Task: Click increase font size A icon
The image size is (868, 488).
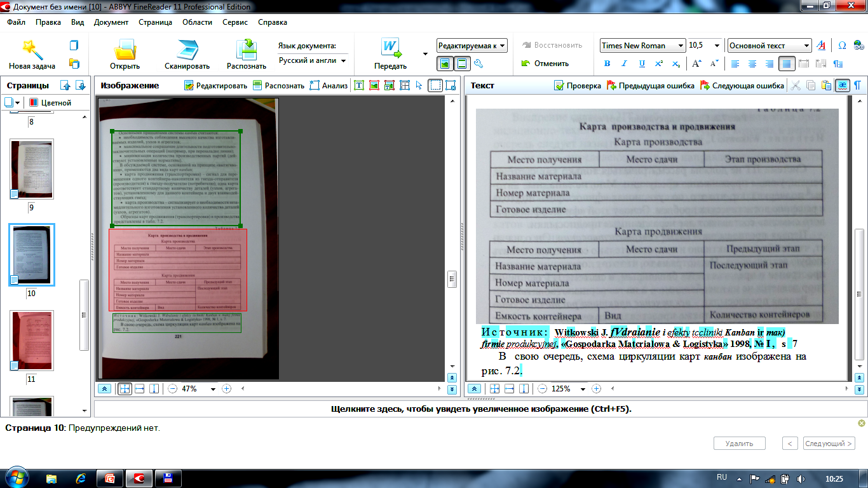Action: (x=696, y=64)
